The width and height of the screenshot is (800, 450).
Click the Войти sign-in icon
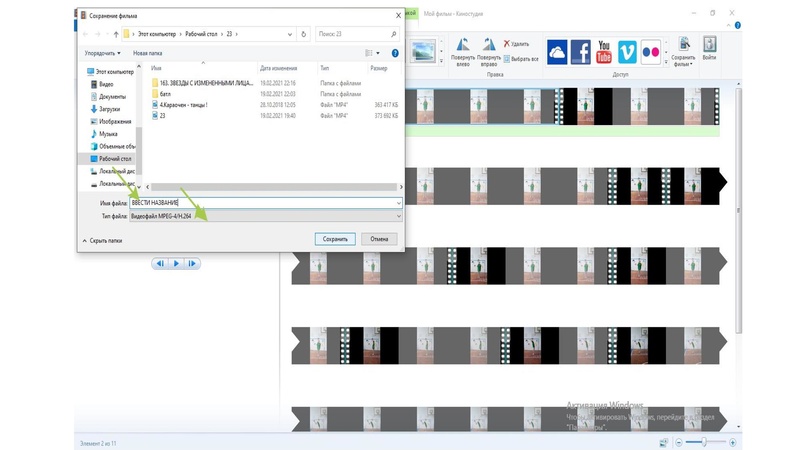pos(709,50)
